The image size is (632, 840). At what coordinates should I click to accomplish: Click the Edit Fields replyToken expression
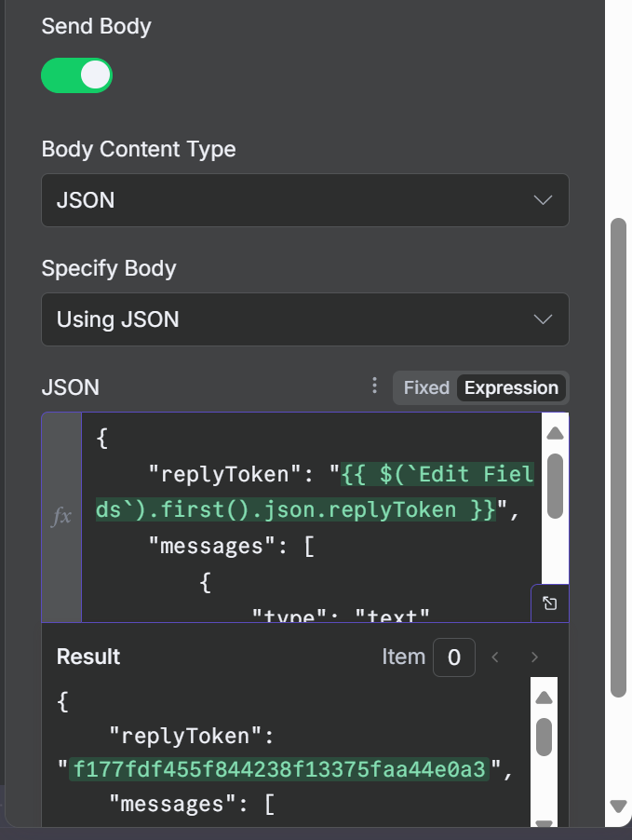tap(315, 493)
